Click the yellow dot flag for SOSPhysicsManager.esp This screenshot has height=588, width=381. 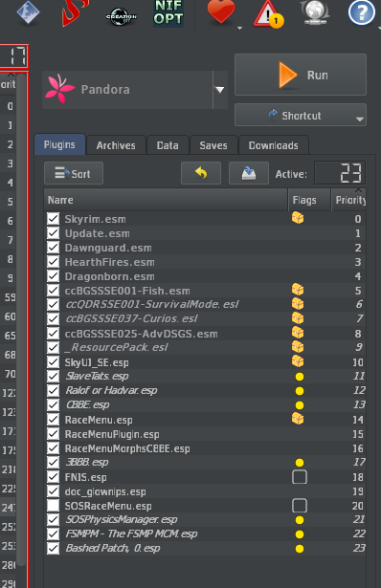(300, 520)
